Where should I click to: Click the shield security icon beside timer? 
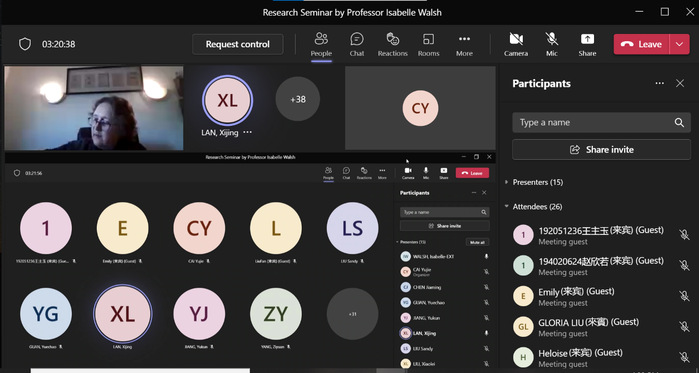(25, 44)
